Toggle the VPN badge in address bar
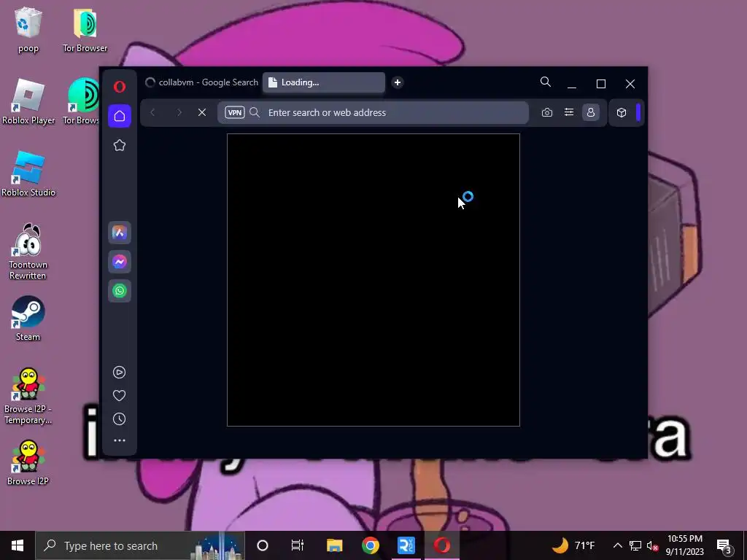The image size is (747, 560). pyautogui.click(x=235, y=112)
